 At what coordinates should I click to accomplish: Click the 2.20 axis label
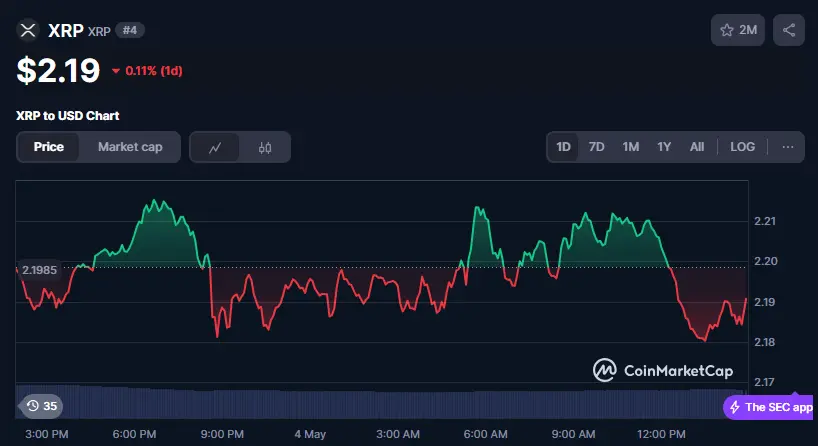[x=765, y=261]
